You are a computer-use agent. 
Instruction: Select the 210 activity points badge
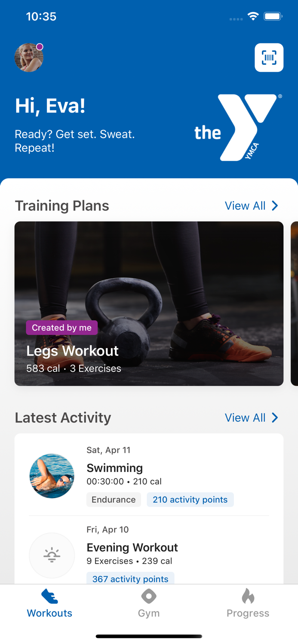(x=190, y=499)
